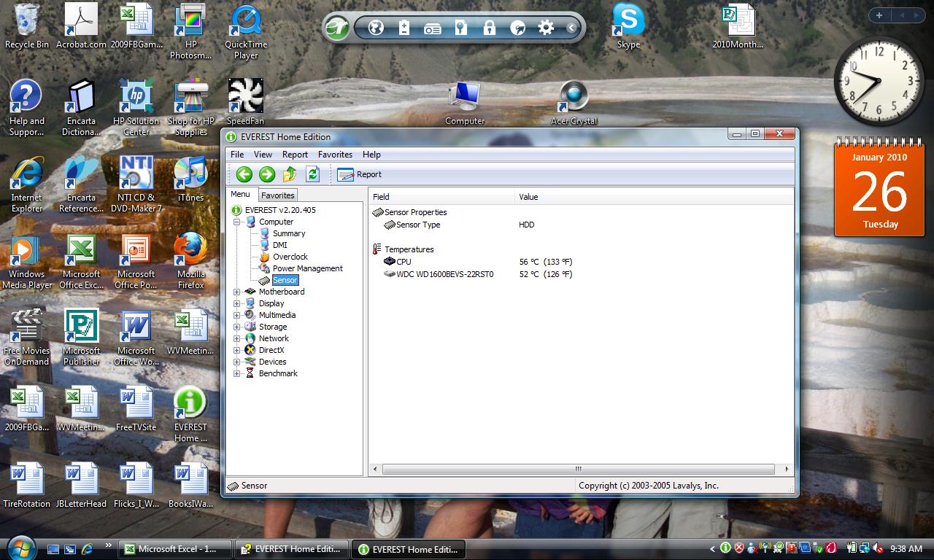Open the View menu in EVEREST
Viewport: 934px width, 560px height.
pyautogui.click(x=263, y=155)
